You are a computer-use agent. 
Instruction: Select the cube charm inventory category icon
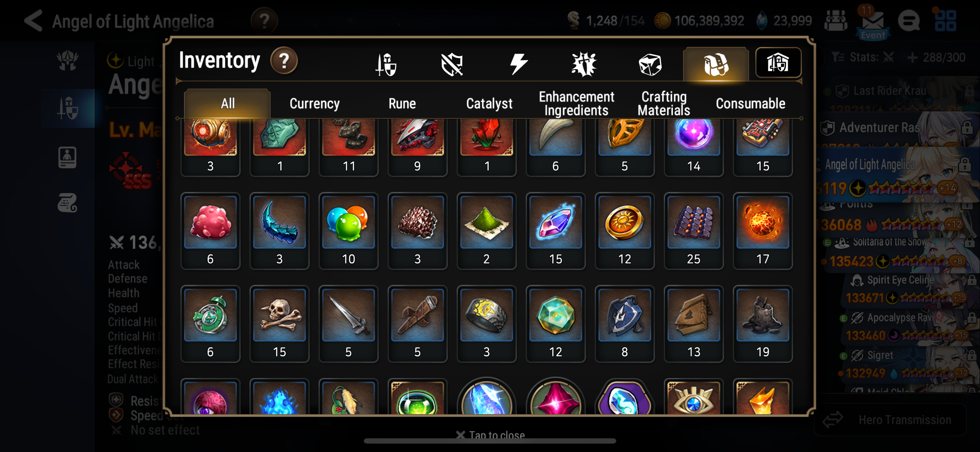(650, 64)
